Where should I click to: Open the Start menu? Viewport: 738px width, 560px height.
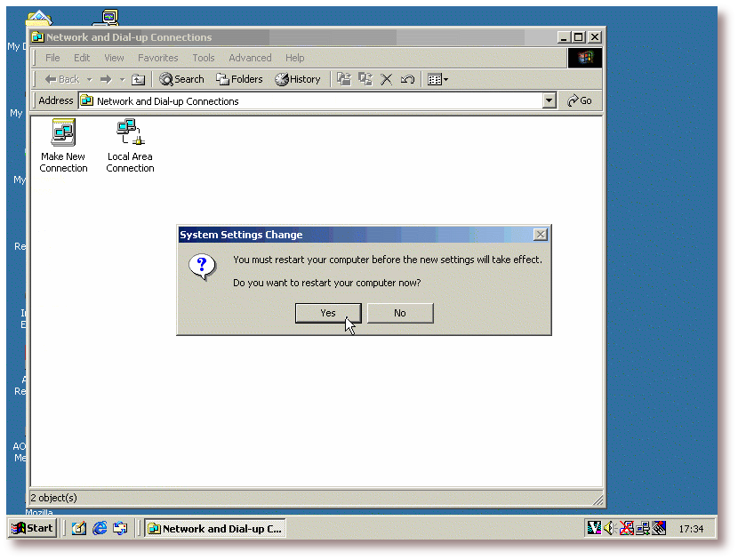click(x=32, y=528)
